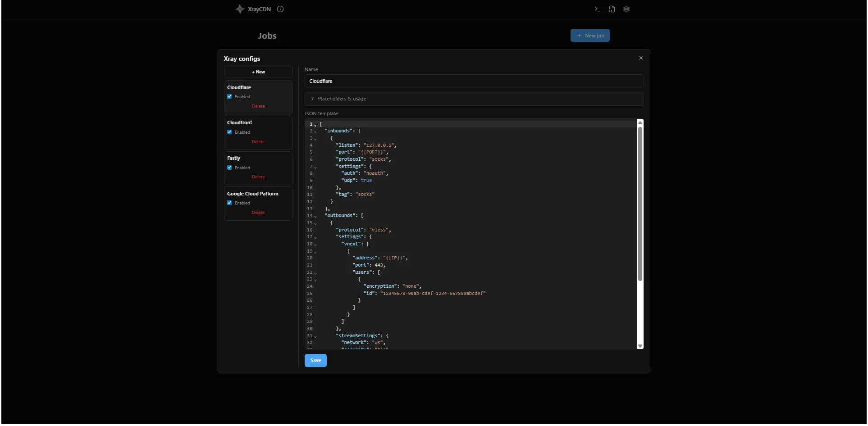
Task: Click the "{{PORT}}" placeholder value
Action: [x=373, y=152]
